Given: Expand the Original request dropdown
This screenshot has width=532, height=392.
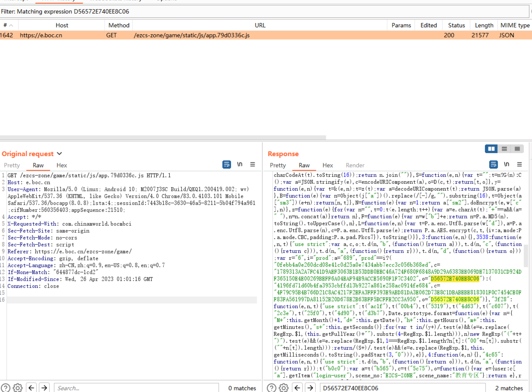Looking at the screenshot, I should pyautogui.click(x=60, y=154).
